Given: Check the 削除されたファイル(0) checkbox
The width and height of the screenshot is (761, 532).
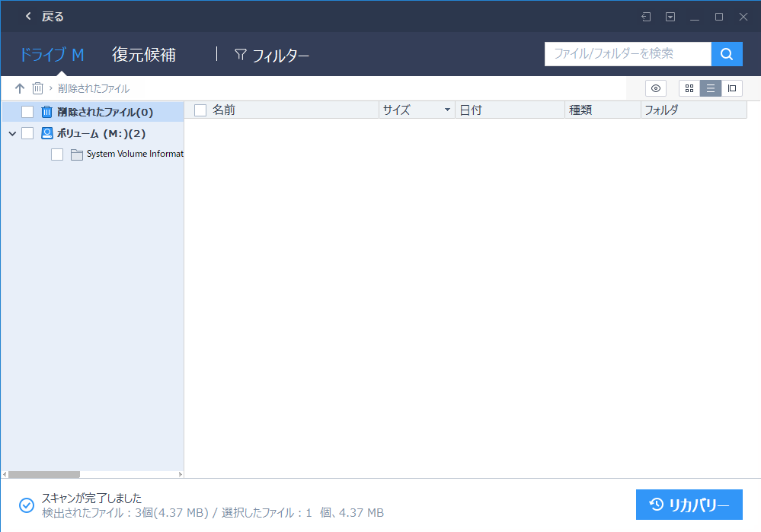Looking at the screenshot, I should tap(27, 111).
